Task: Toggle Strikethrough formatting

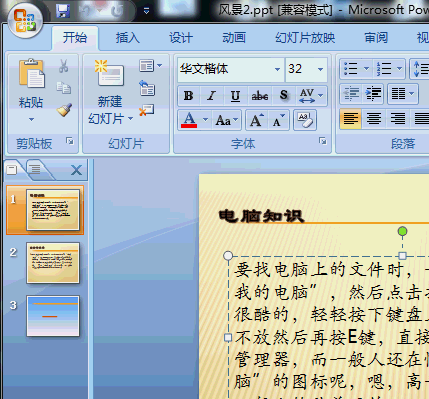Action: [x=259, y=96]
